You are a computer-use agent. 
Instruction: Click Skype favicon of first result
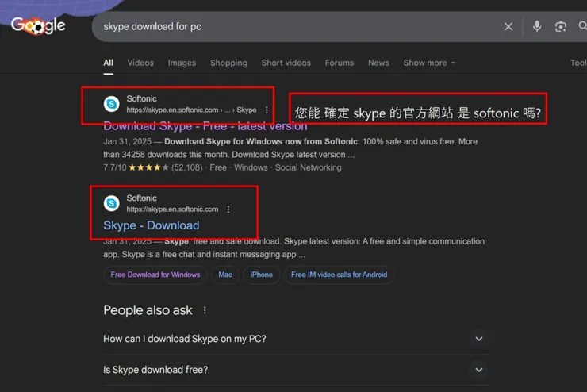click(x=111, y=104)
